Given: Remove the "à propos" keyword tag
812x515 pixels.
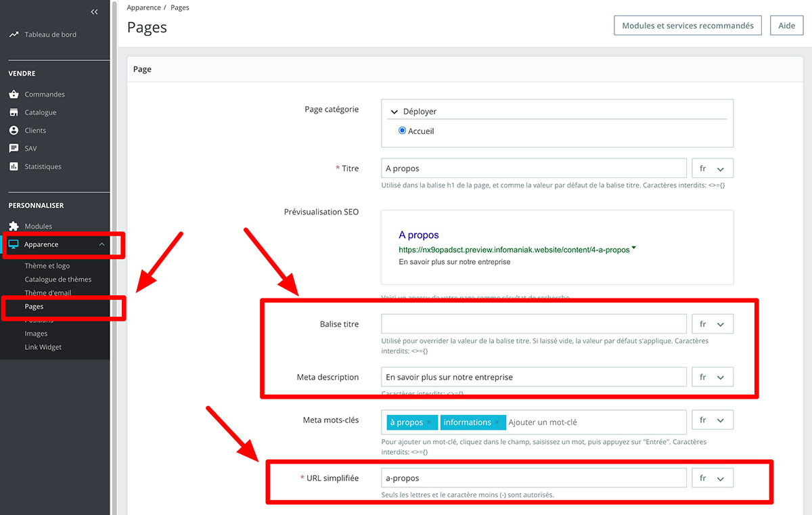Looking at the screenshot, I should (x=429, y=423).
